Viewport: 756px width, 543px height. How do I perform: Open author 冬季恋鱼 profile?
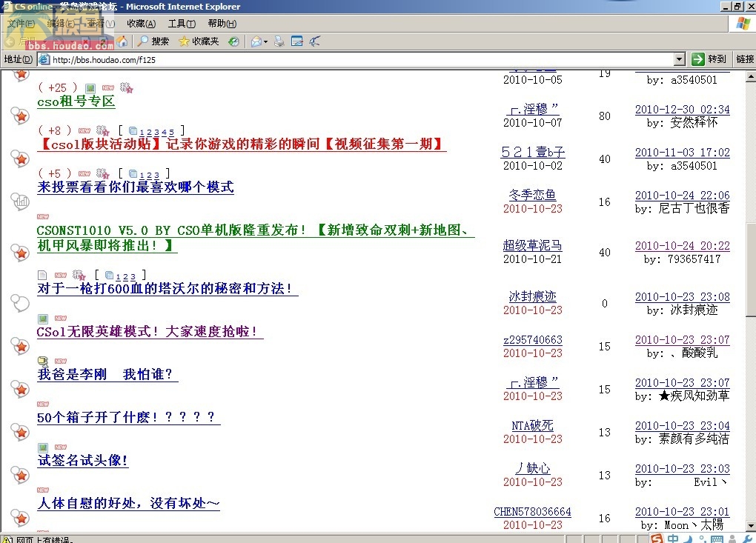coord(532,195)
